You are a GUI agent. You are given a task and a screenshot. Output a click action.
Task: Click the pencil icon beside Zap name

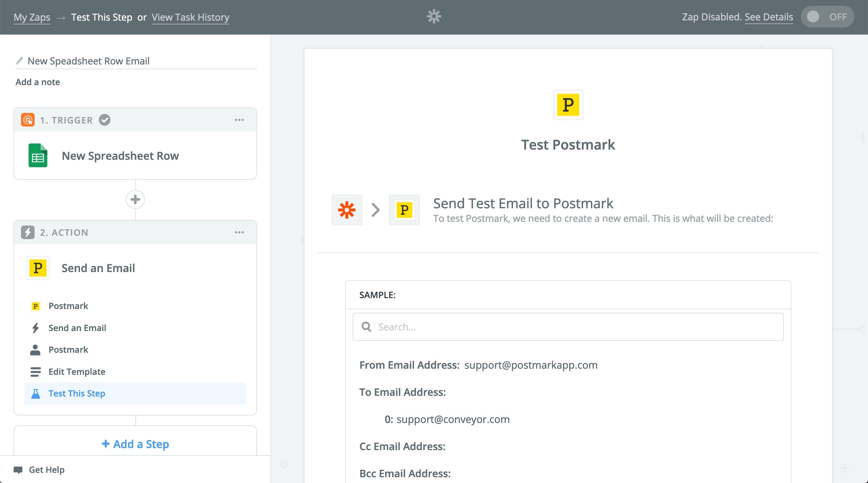click(19, 61)
